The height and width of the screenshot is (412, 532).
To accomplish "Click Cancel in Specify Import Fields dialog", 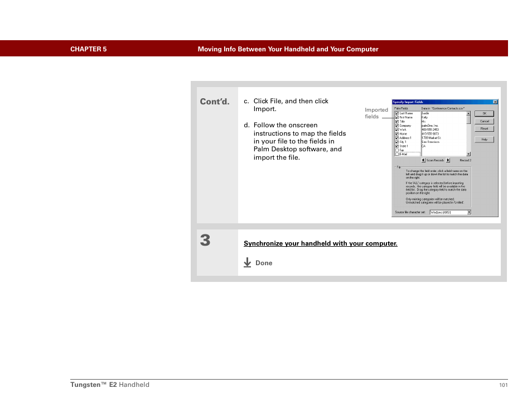I will 484,121.
